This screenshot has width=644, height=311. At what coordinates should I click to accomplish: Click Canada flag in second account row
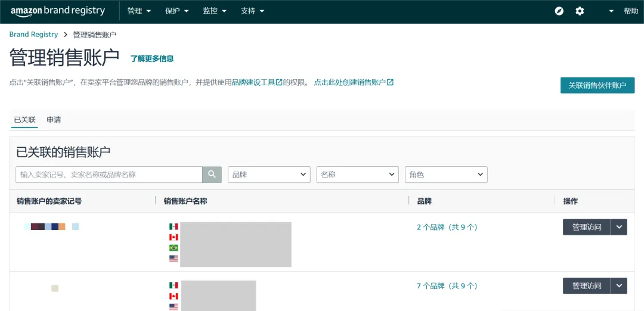[x=174, y=296]
